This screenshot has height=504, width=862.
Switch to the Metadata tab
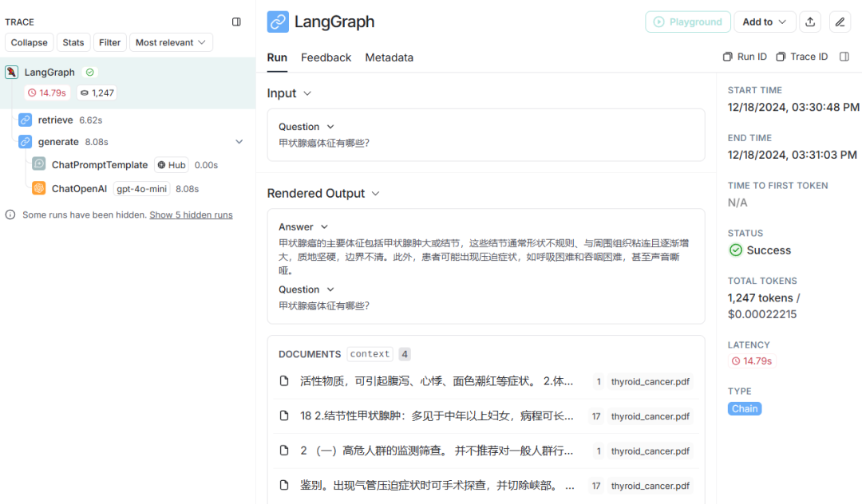389,57
